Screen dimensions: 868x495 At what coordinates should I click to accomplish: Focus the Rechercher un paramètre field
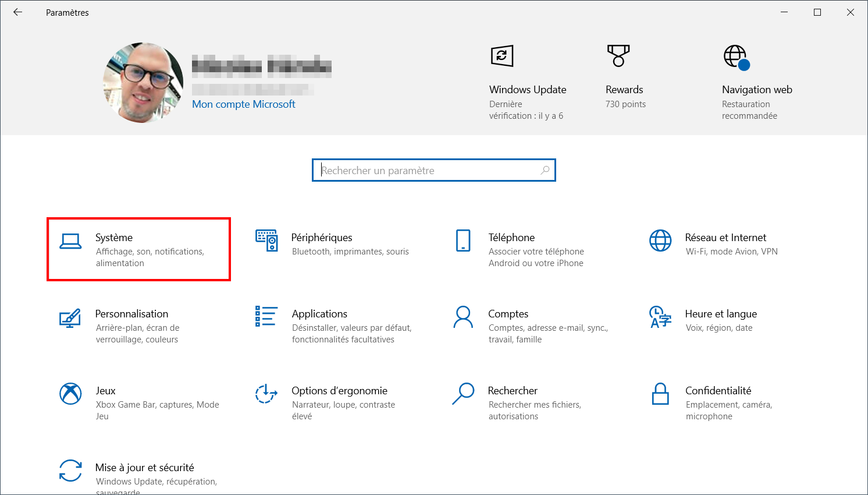point(434,170)
